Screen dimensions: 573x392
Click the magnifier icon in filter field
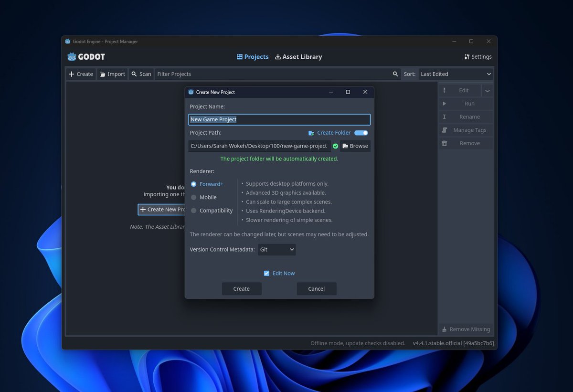[x=395, y=74]
